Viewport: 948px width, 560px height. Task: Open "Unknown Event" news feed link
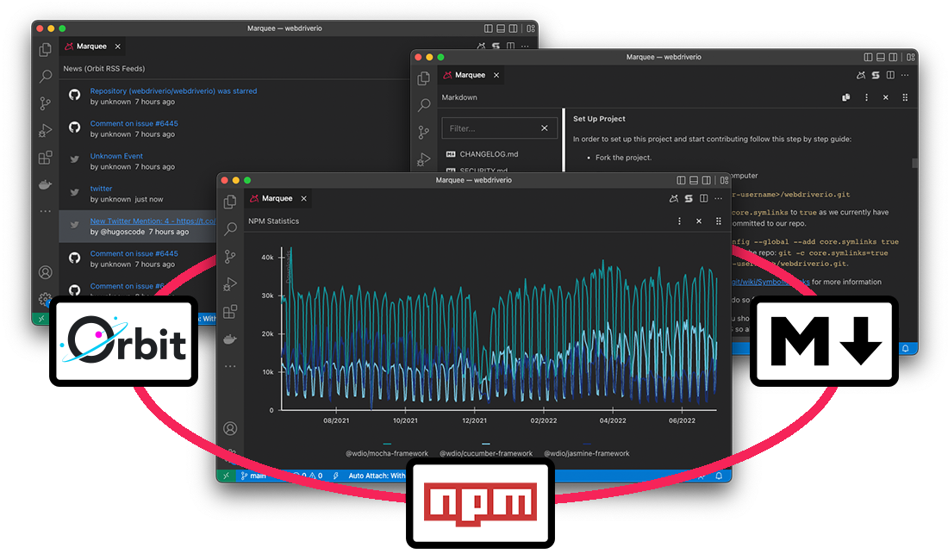click(x=116, y=156)
